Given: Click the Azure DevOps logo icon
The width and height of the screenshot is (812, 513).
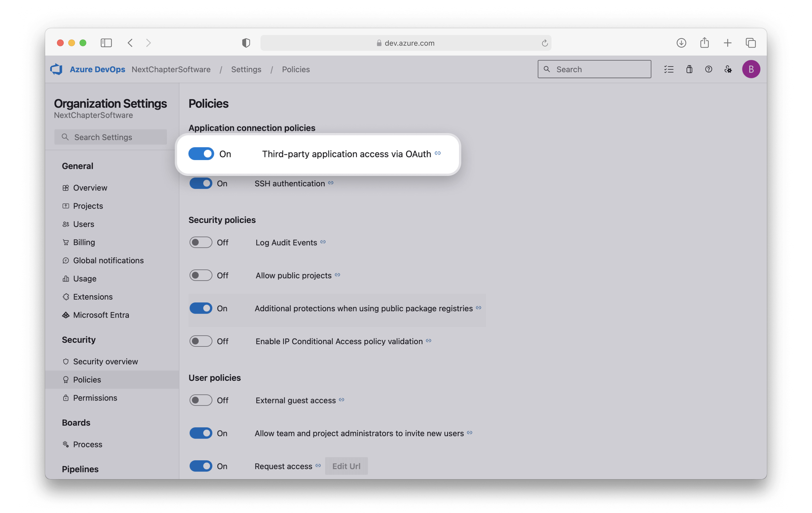Looking at the screenshot, I should (x=56, y=69).
